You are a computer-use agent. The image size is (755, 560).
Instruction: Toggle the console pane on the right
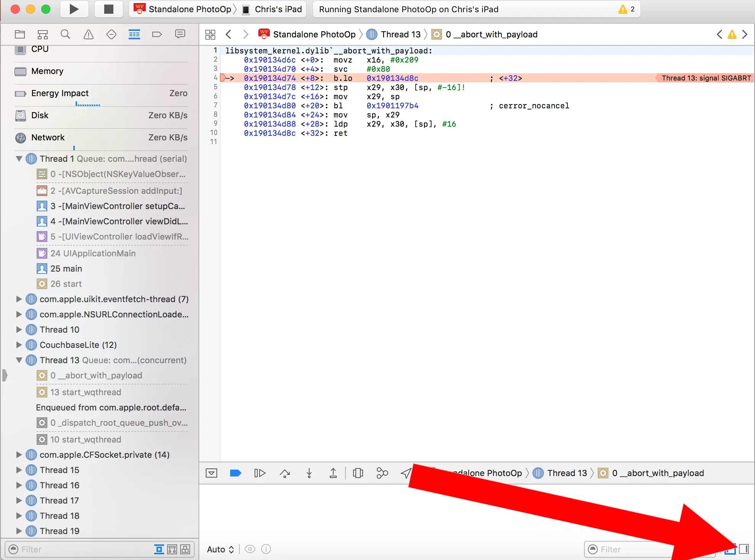744,549
